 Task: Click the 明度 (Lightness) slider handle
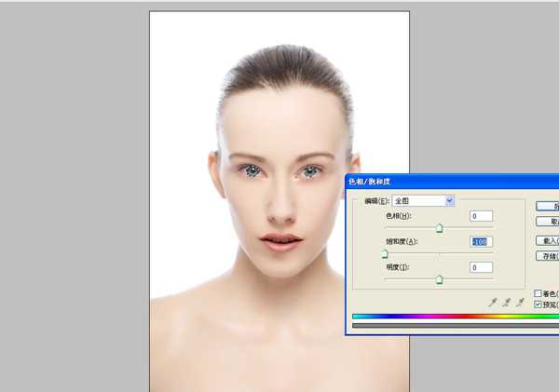(x=439, y=278)
